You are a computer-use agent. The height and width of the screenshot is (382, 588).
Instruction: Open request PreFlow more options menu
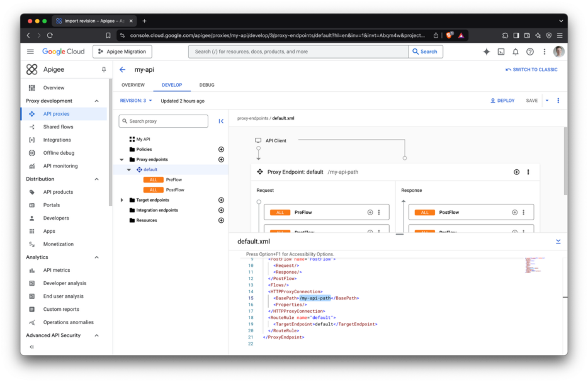pyautogui.click(x=379, y=212)
